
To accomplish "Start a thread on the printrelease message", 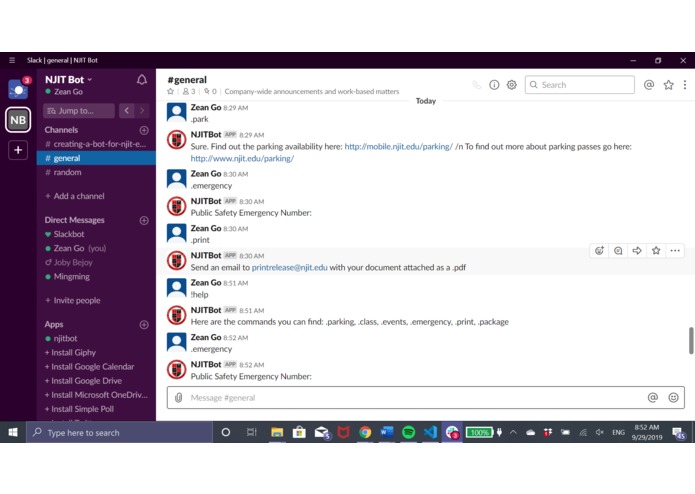I will point(618,251).
